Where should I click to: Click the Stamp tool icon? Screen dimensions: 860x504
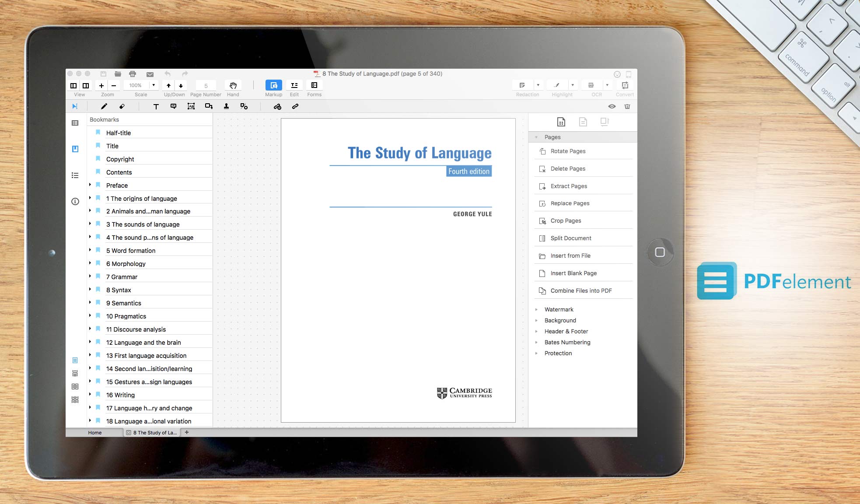(x=226, y=106)
